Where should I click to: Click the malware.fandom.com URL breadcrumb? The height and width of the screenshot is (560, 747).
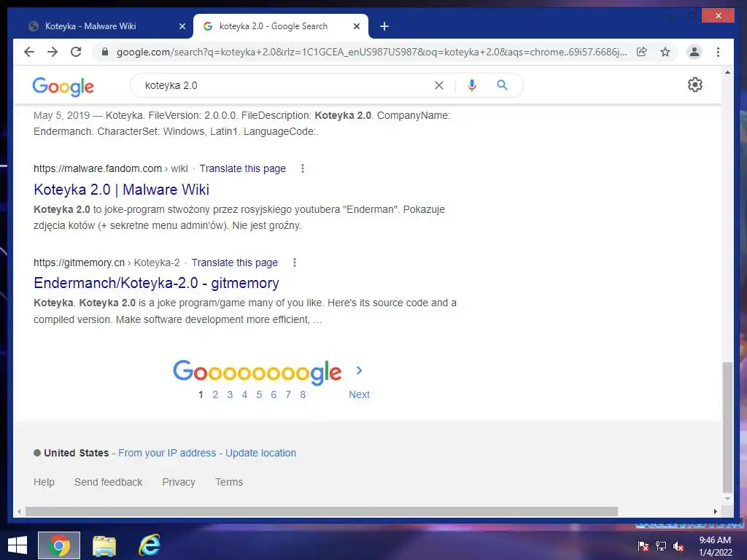click(111, 168)
